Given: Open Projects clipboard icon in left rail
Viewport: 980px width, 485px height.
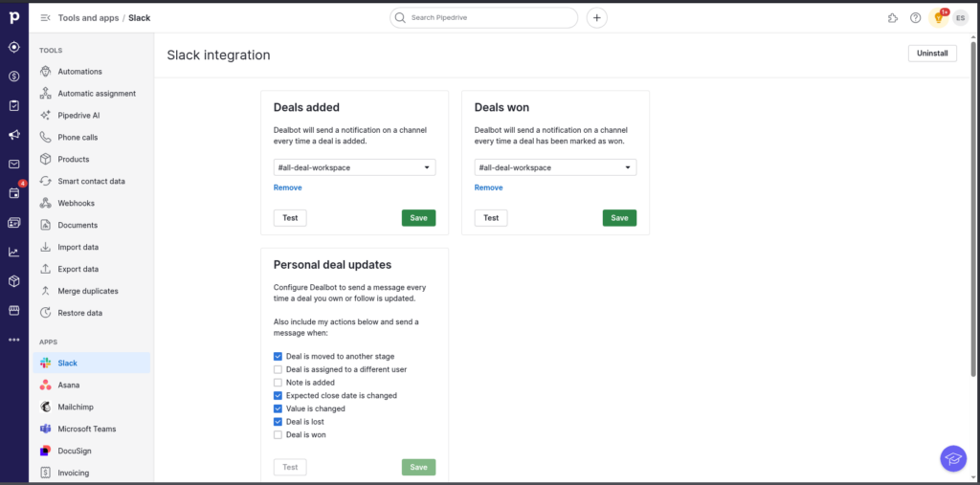Looking at the screenshot, I should [13, 105].
